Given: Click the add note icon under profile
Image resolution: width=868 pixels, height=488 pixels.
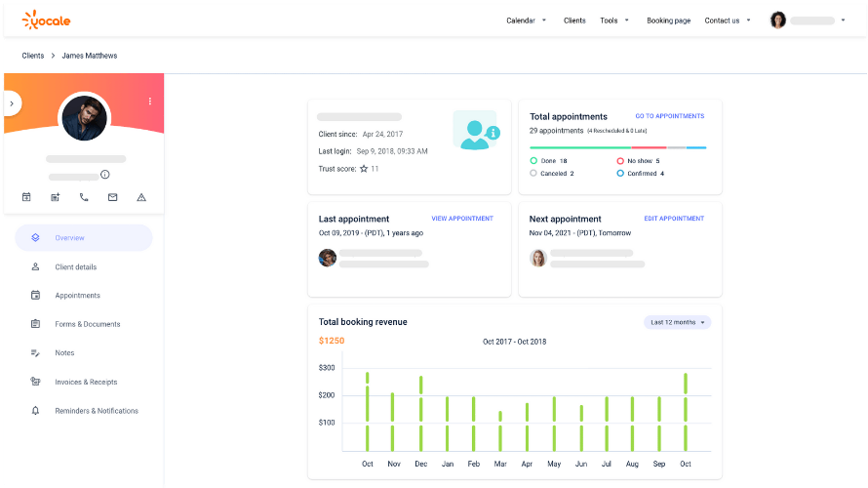Looking at the screenshot, I should [x=56, y=197].
